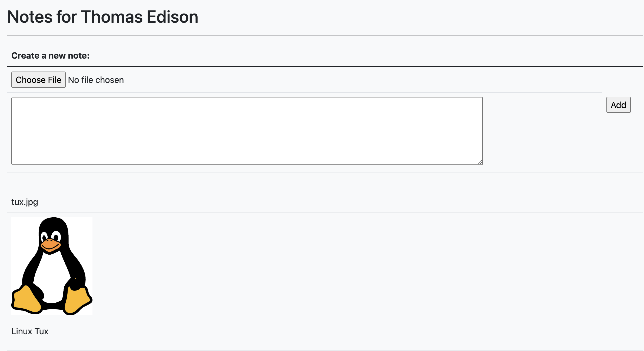The image size is (644, 351).
Task: Click the 'Linux Tux' note caption
Action: (x=30, y=331)
